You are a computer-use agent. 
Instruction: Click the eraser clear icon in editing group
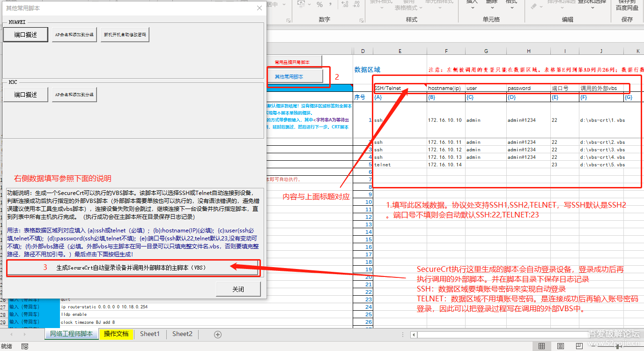pyautogui.click(x=534, y=6)
